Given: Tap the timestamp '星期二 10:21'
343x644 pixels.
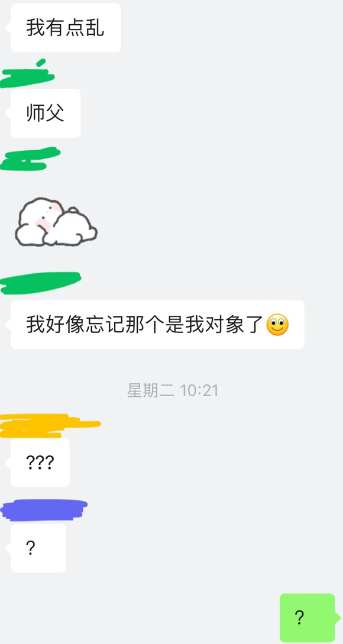Looking at the screenshot, I should 173,390.
